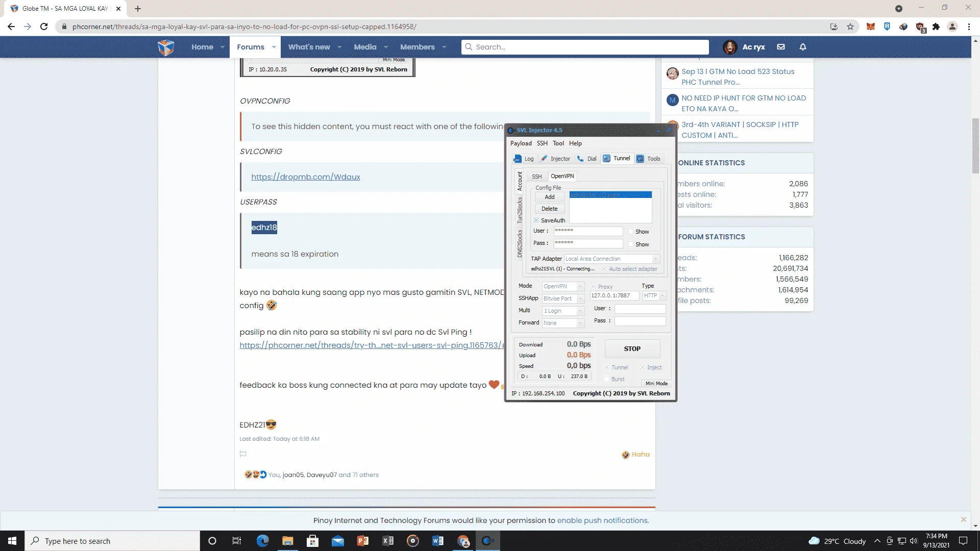
Task: Select the DNS2Socks vertical tab
Action: [x=520, y=243]
